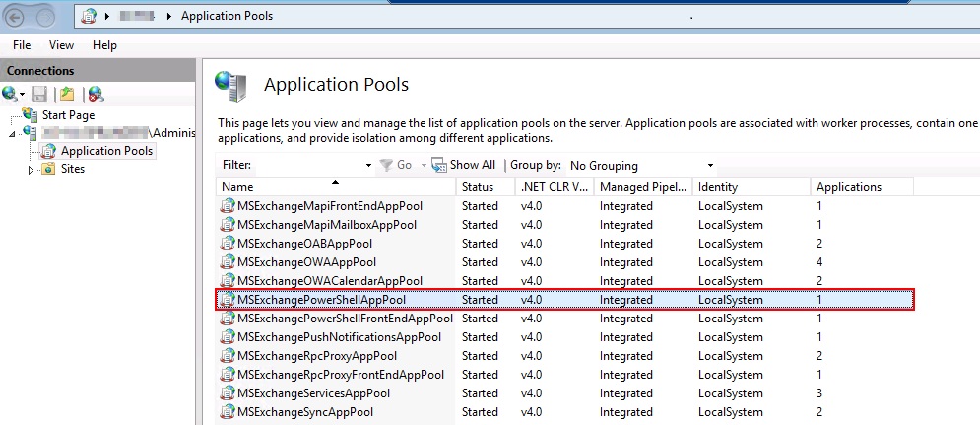Click icon of MSExchangeOWAAppPool

click(228, 262)
